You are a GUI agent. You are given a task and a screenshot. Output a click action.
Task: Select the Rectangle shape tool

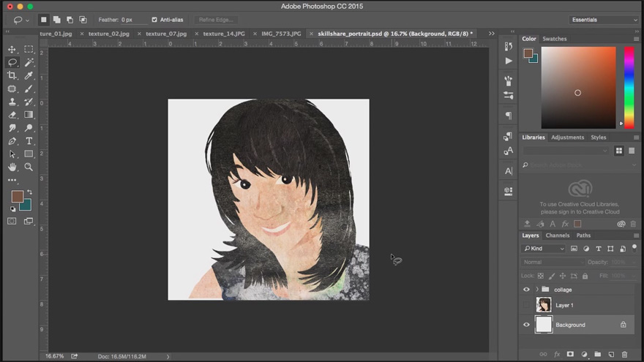pos(29,154)
